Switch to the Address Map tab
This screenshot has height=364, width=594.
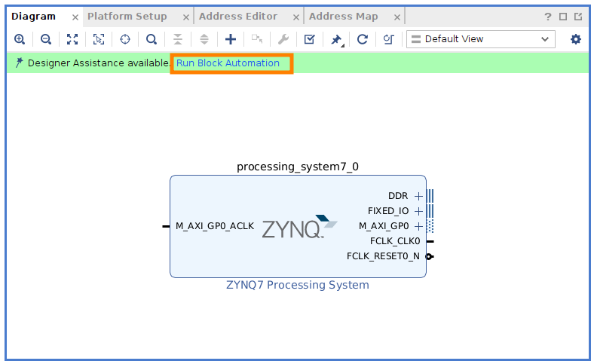coord(344,17)
